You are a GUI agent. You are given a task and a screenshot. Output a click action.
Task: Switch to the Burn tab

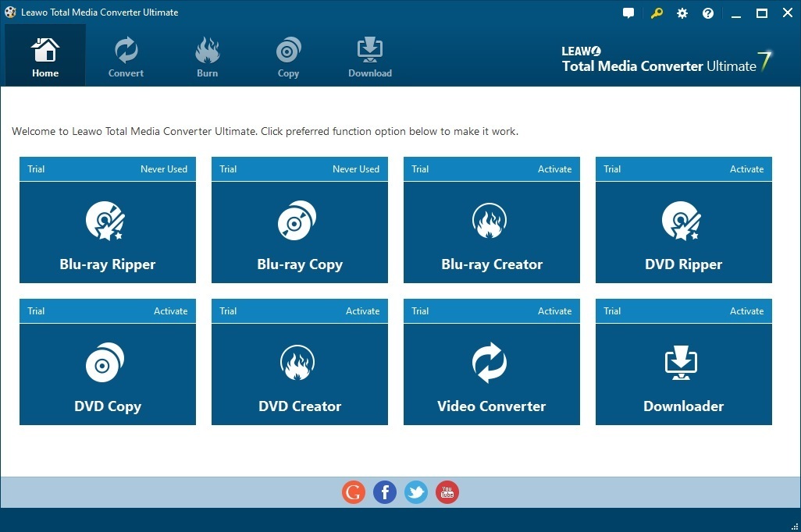[207, 55]
